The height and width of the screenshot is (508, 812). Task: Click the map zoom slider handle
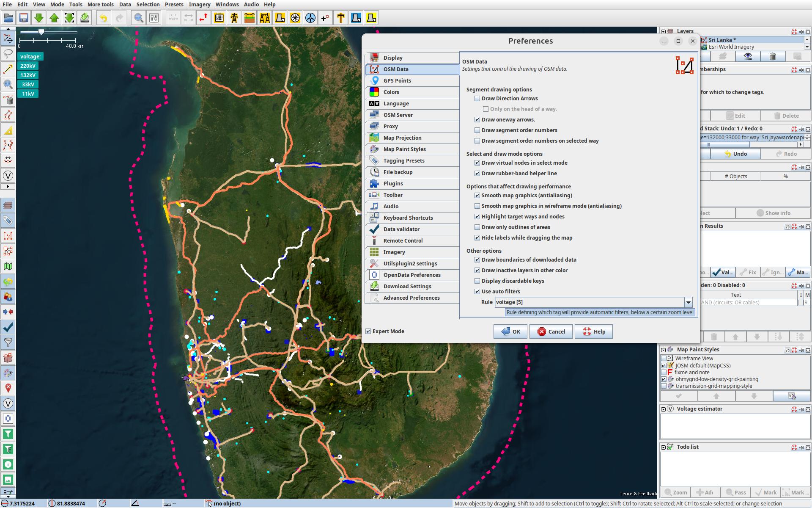tap(41, 32)
